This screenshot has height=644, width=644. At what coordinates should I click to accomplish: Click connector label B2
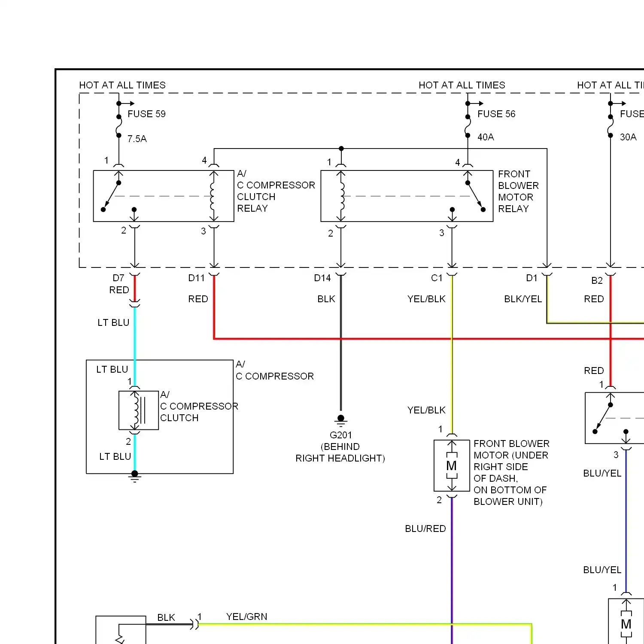click(x=597, y=280)
